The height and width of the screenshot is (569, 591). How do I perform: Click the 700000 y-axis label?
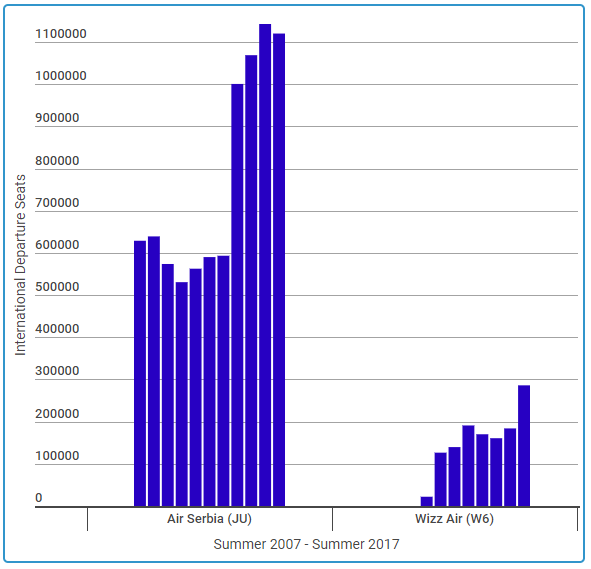click(x=57, y=203)
